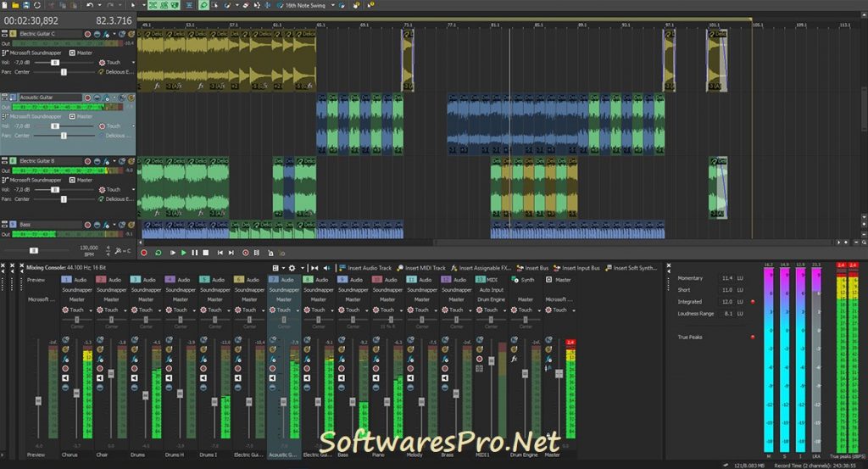This screenshot has height=469, width=868.
Task: Click the fx icon on the Synth channel strip
Action: click(514, 359)
